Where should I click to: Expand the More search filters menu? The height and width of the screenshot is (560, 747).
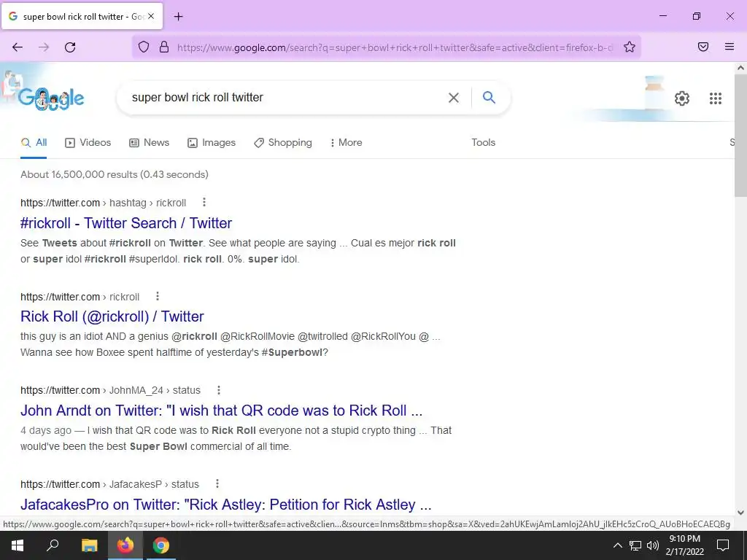pos(347,142)
